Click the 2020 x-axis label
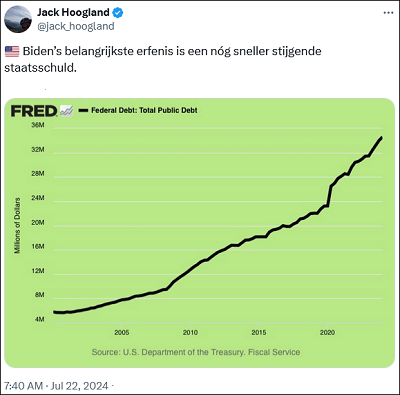Image resolution: width=400 pixels, height=395 pixels. 327,332
